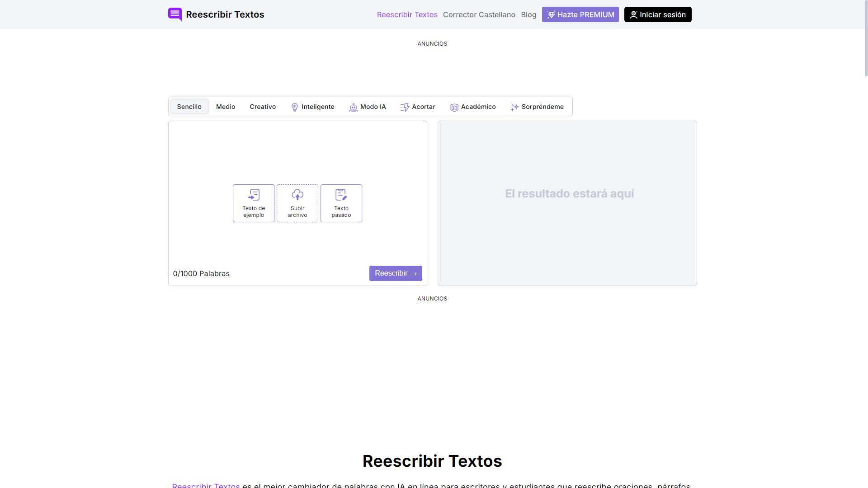Click the robot icon on Modo IA
Screen dimensions: 868x488
[353, 107]
